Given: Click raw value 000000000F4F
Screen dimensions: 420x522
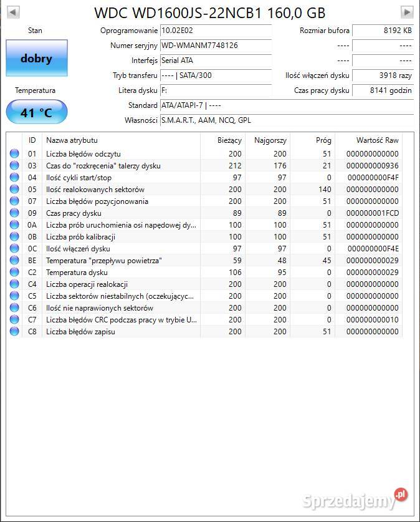Looking at the screenshot, I should [373, 178].
